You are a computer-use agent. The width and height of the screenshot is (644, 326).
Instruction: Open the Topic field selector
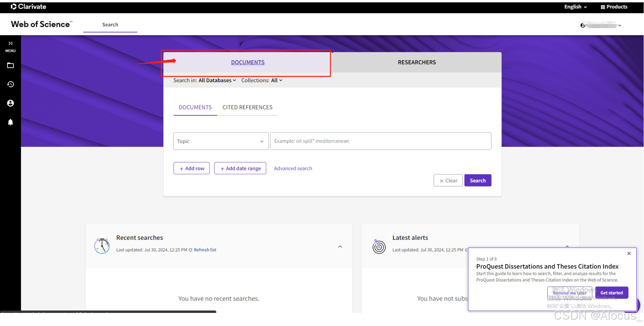(x=221, y=141)
